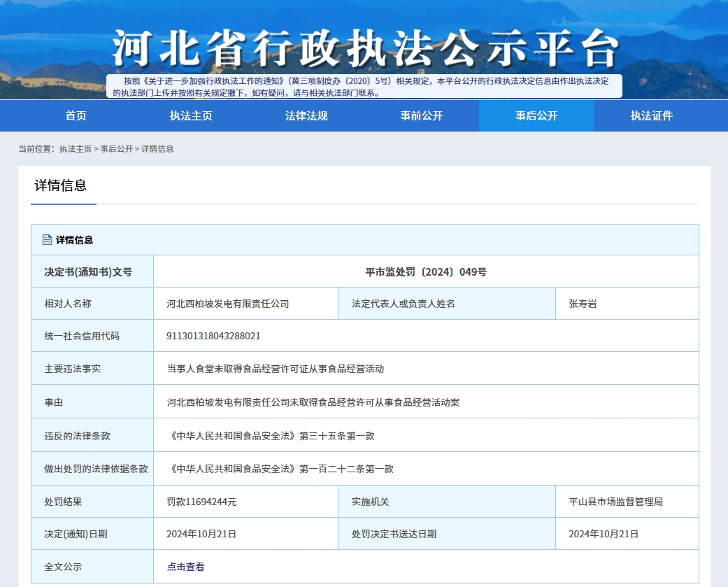
Task: Open the 执法证件 navigation tab
Action: [651, 115]
